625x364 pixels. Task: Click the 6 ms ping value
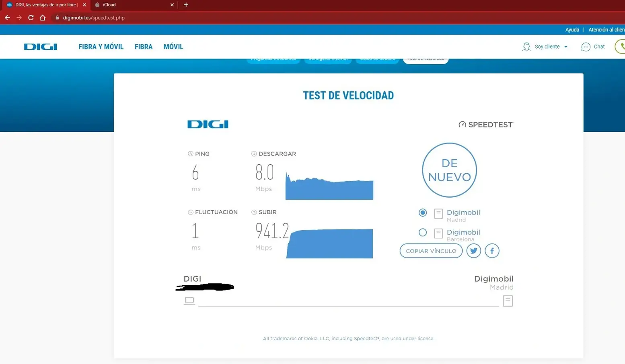(x=195, y=173)
